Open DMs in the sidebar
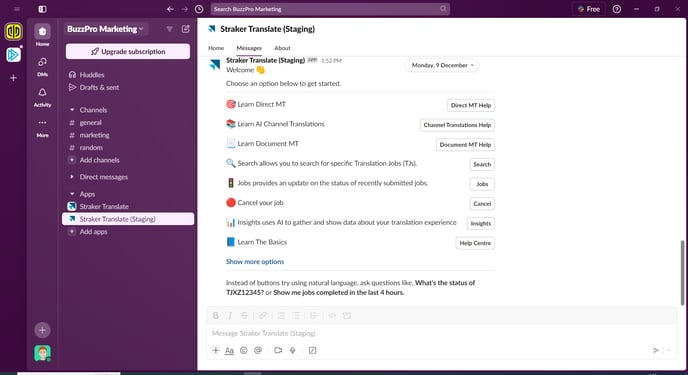Image resolution: width=688 pixels, height=375 pixels. pos(42,66)
